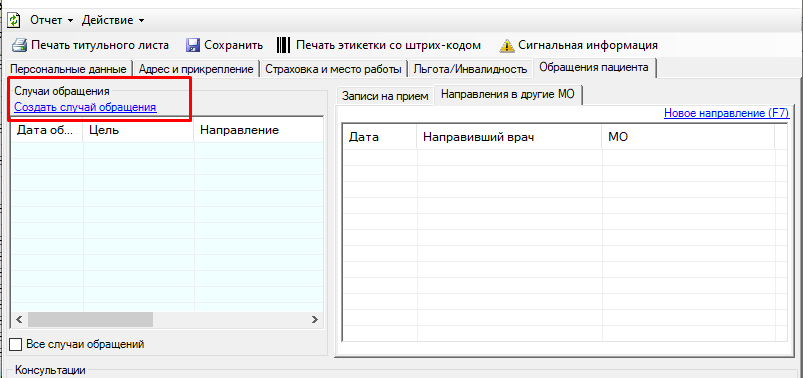Click the horizontal scrollbar thumb

[x=90, y=320]
